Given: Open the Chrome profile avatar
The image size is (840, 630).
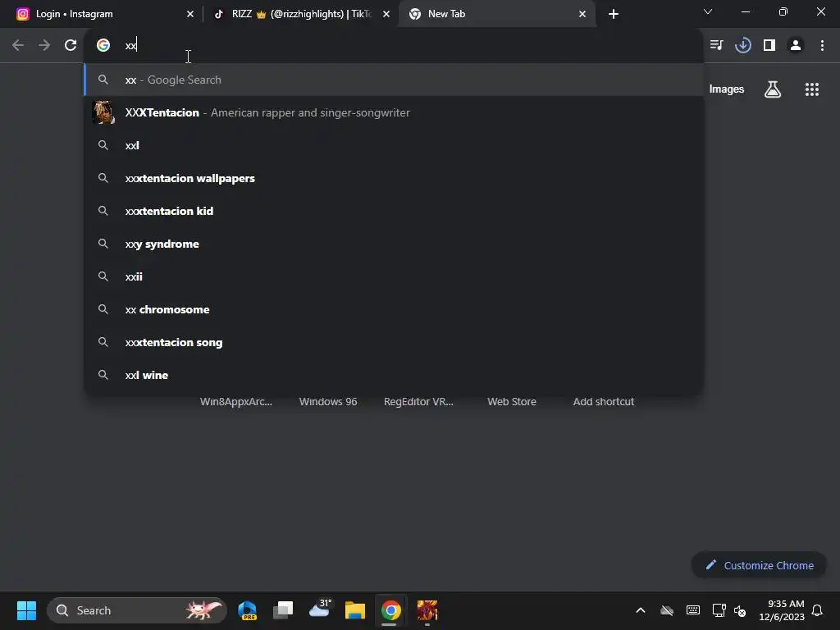Looking at the screenshot, I should point(796,46).
